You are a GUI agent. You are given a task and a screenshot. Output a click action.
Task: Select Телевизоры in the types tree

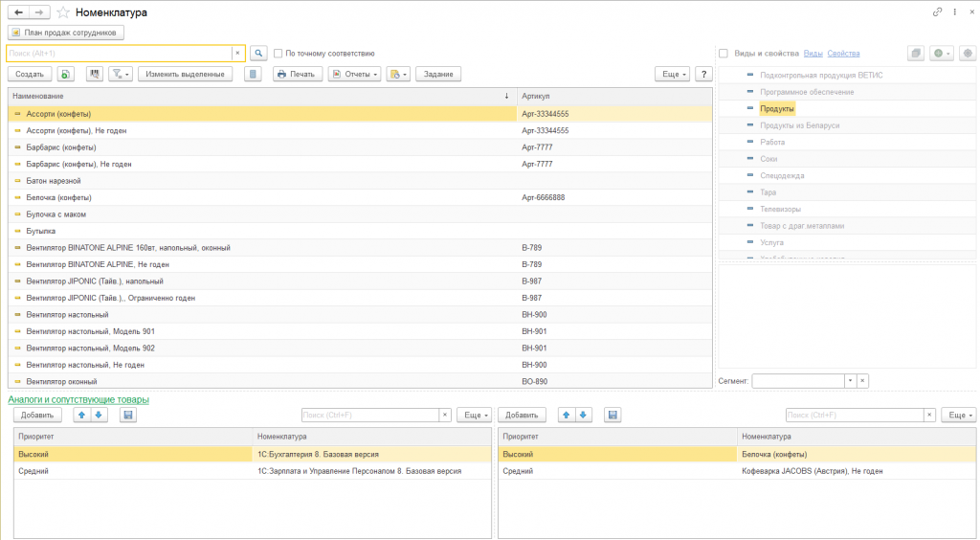pyautogui.click(x=780, y=210)
